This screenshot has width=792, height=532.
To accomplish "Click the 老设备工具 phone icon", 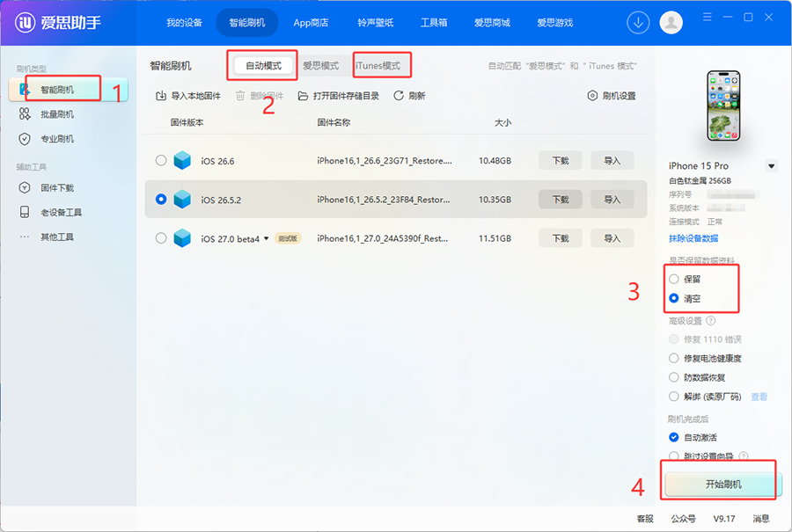I will tap(25, 212).
